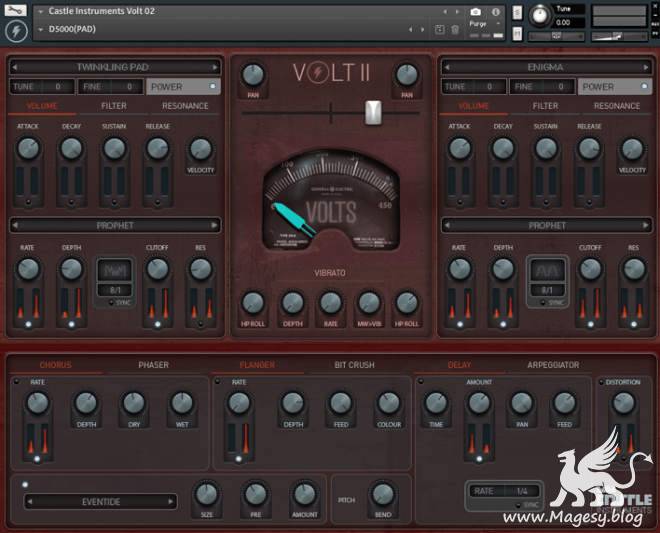Select the CHORUS effect tab
Image resolution: width=660 pixels, height=533 pixels.
(x=56, y=365)
